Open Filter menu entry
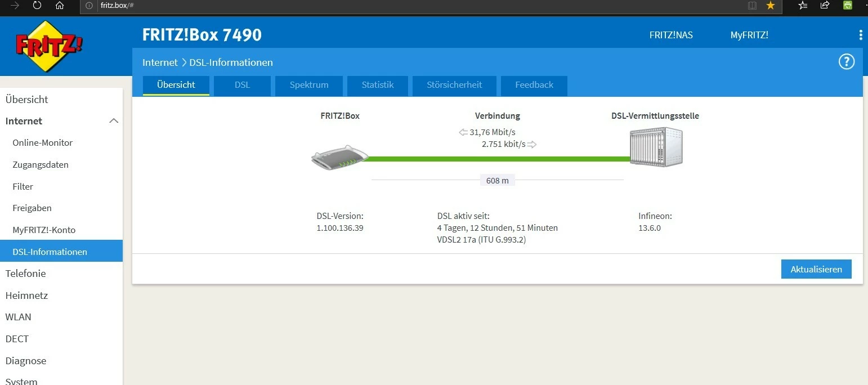Viewport: 868px width, 385px height. (x=23, y=186)
